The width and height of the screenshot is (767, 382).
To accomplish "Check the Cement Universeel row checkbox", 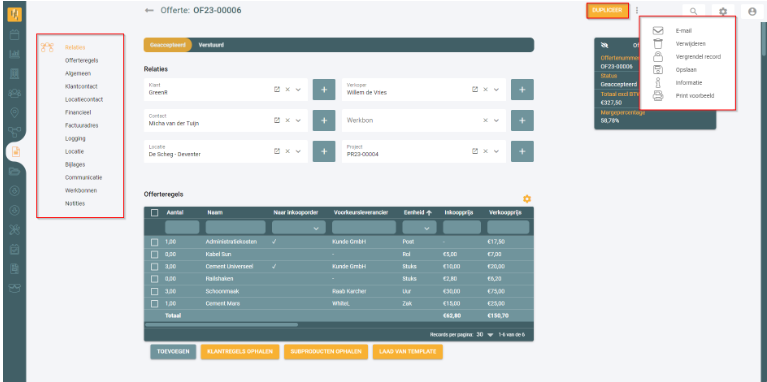I will click(x=155, y=267).
